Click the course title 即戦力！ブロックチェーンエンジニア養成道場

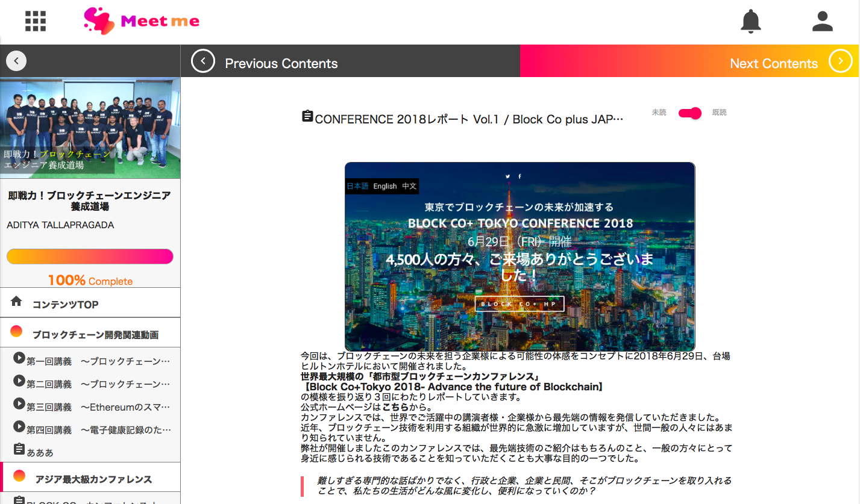tap(90, 201)
